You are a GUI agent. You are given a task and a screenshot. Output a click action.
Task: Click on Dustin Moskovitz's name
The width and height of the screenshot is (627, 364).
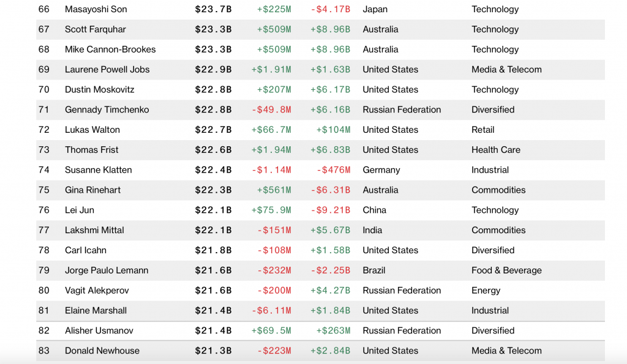[x=99, y=90]
